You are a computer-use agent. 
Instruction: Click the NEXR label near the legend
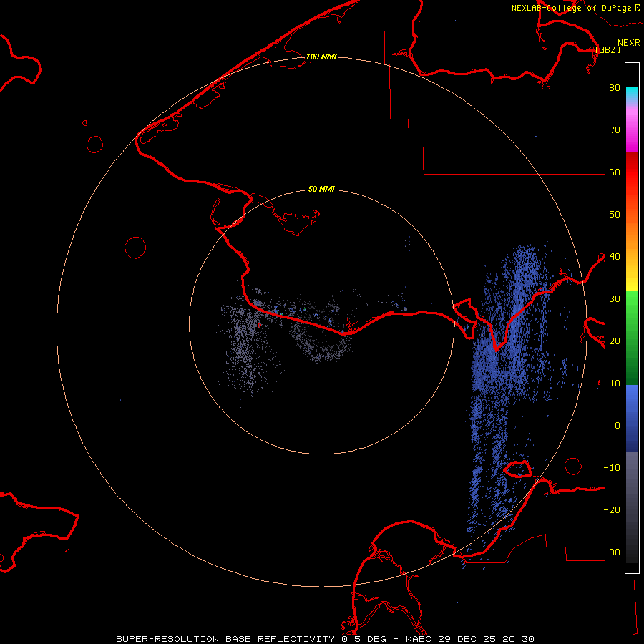tap(629, 43)
